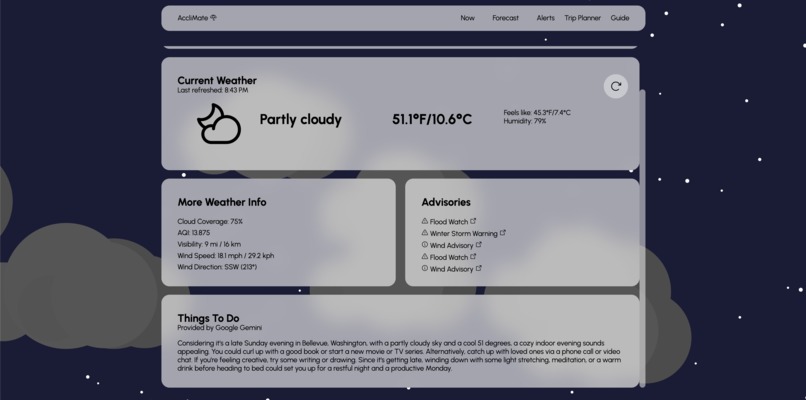Click 'Cloud Coverage: 75%' entry
The width and height of the screenshot is (806, 400).
[x=210, y=222]
